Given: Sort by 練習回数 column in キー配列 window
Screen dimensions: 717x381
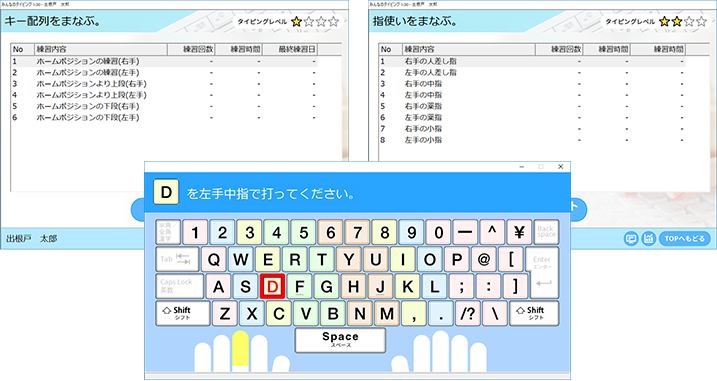Looking at the screenshot, I should pyautogui.click(x=192, y=49).
